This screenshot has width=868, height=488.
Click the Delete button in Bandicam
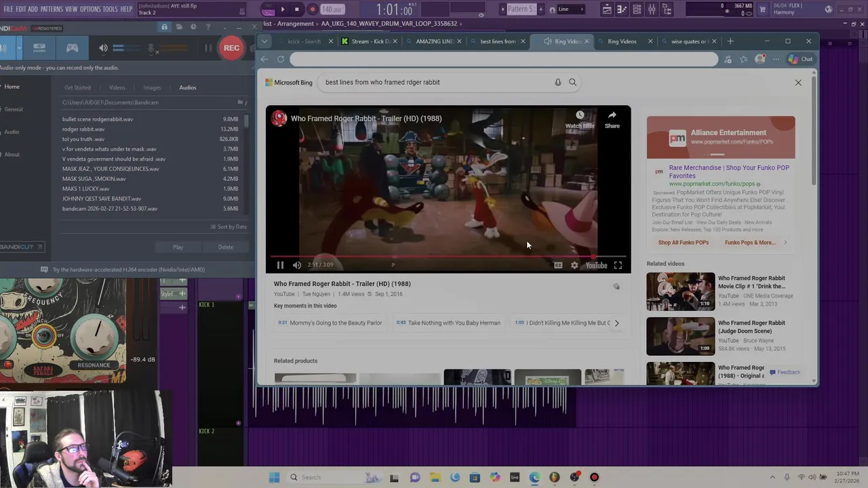pos(226,247)
